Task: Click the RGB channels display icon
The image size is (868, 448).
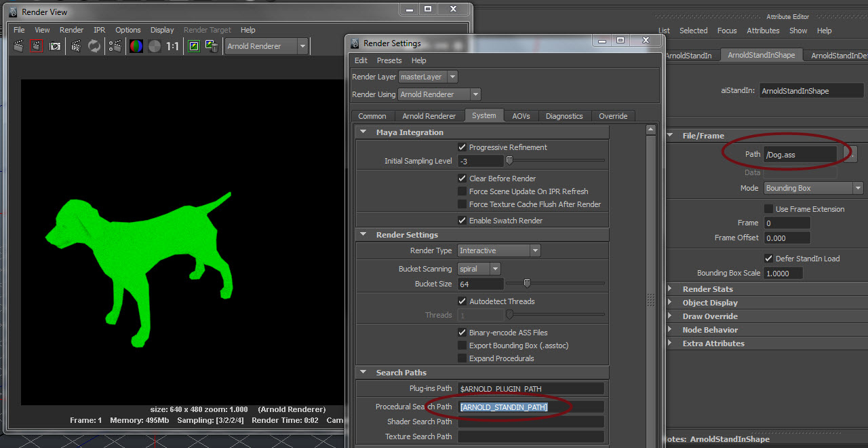Action: pos(136,46)
